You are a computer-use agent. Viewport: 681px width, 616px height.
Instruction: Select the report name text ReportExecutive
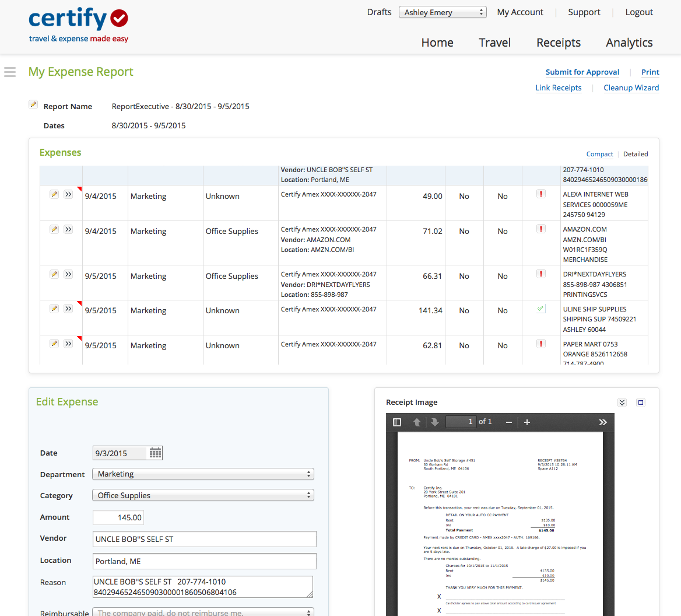point(141,106)
